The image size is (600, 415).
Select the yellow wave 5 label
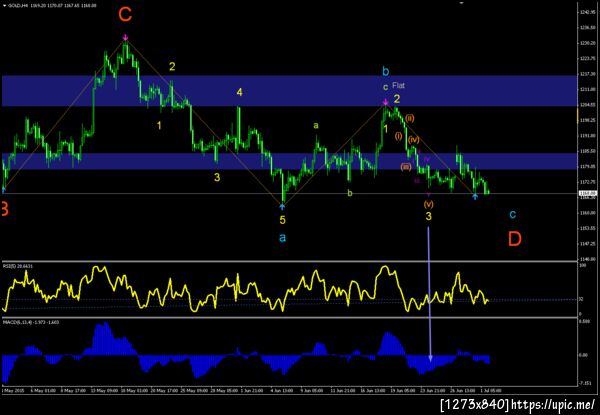tap(282, 220)
